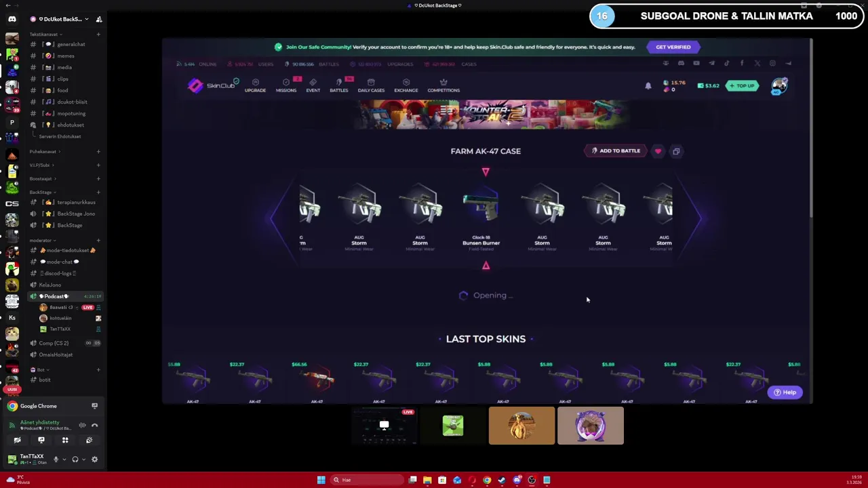Open the Missions tab on Skin.Club
The height and width of the screenshot is (488, 868).
point(286,85)
